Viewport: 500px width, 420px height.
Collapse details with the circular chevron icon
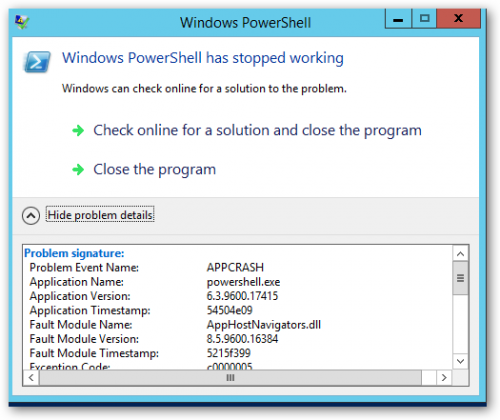[31, 215]
